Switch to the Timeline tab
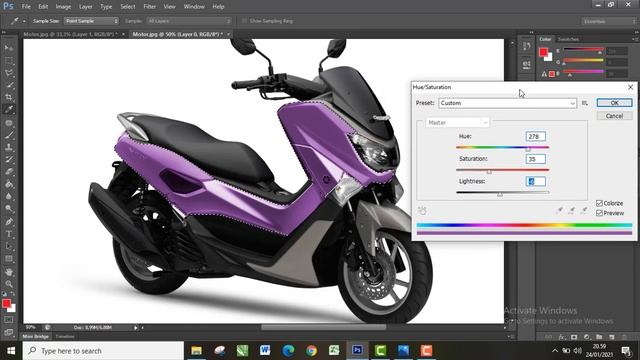 pyautogui.click(x=64, y=337)
